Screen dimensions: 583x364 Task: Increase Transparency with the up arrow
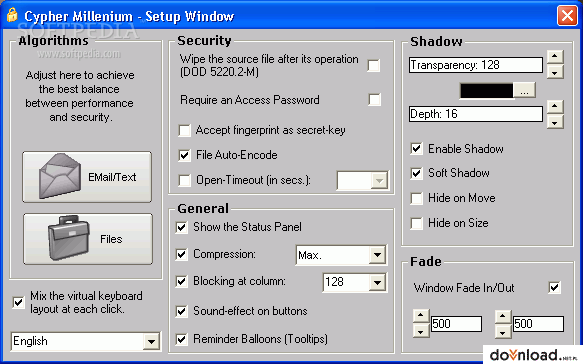point(555,57)
